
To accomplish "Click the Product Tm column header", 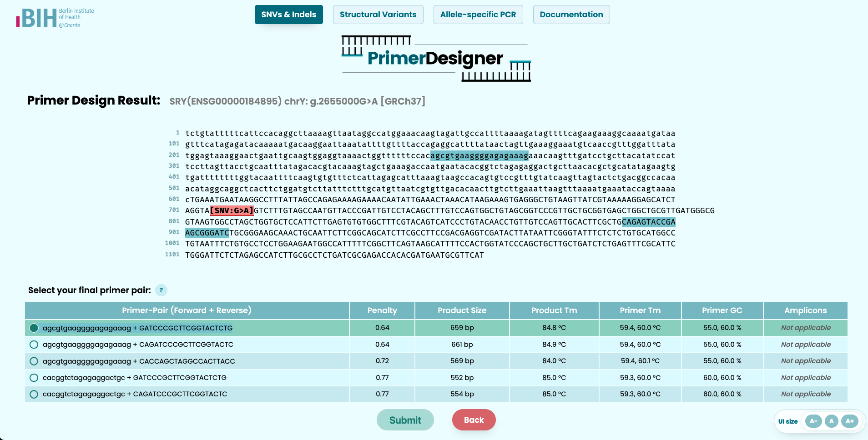I will coord(554,310).
